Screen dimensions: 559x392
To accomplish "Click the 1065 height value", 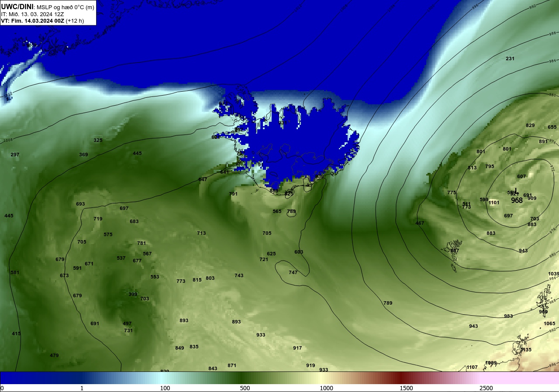I will point(549,323).
